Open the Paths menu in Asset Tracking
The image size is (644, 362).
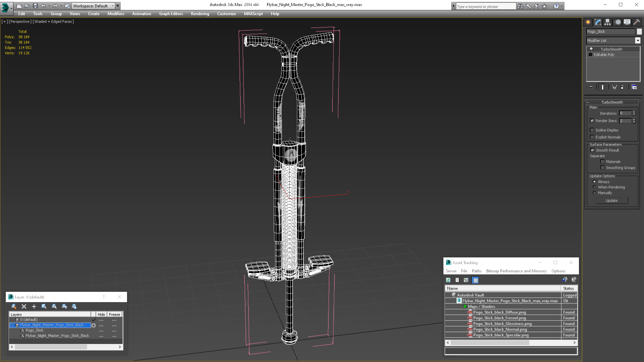click(477, 271)
